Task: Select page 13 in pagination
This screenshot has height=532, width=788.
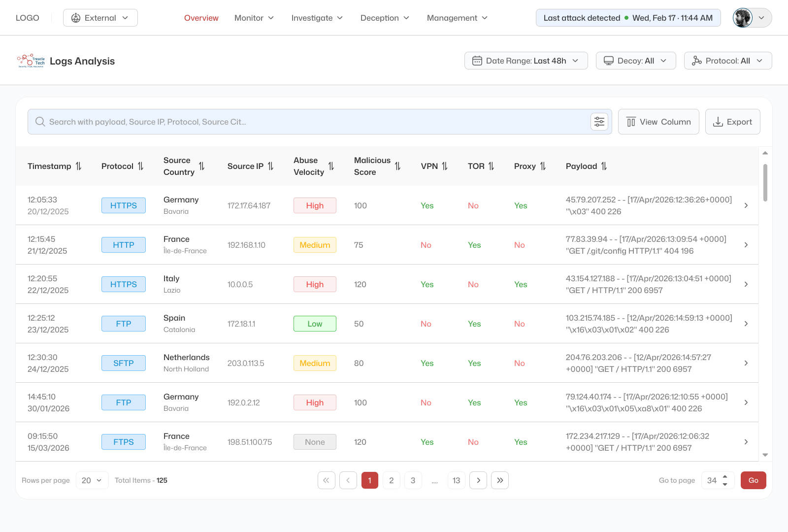Action: [x=457, y=480]
